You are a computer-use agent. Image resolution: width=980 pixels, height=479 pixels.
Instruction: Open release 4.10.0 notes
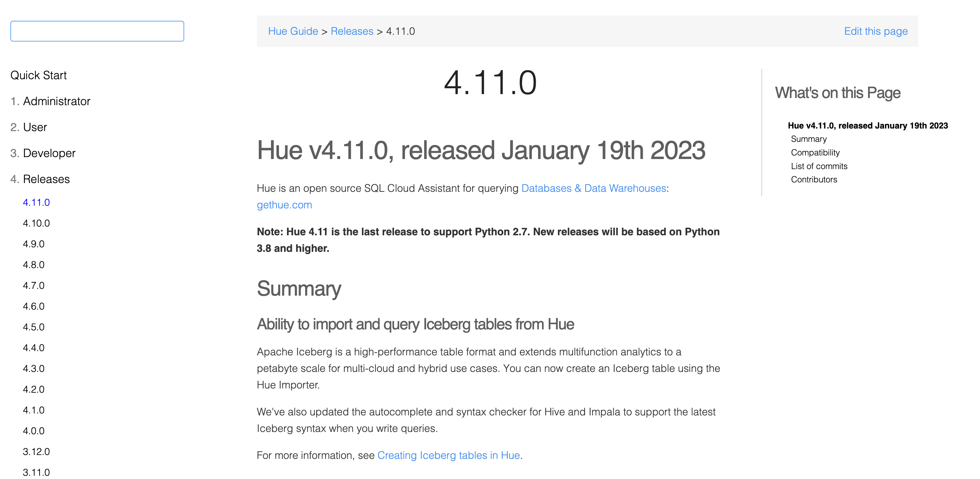(36, 223)
